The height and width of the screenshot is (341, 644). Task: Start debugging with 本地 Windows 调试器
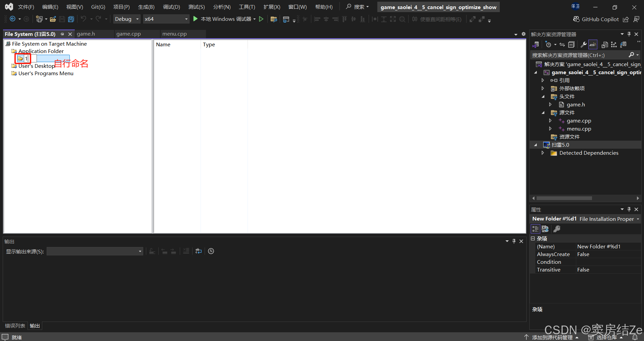point(225,19)
